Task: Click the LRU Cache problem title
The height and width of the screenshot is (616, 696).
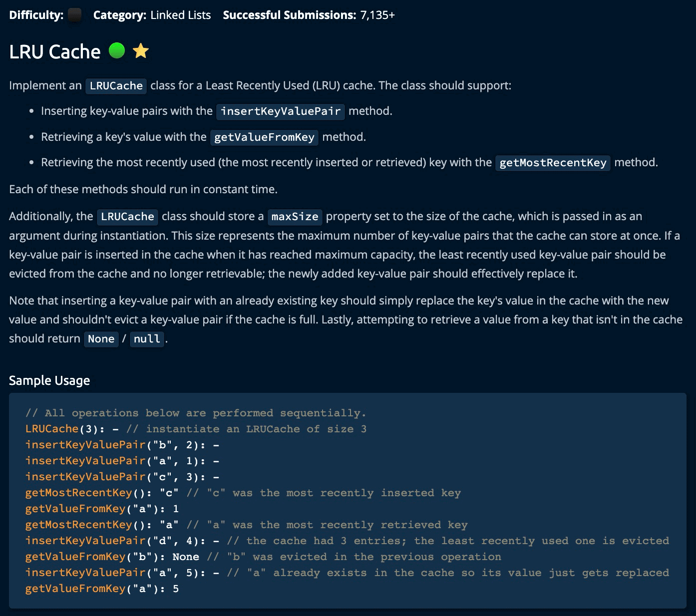Action: (x=55, y=52)
